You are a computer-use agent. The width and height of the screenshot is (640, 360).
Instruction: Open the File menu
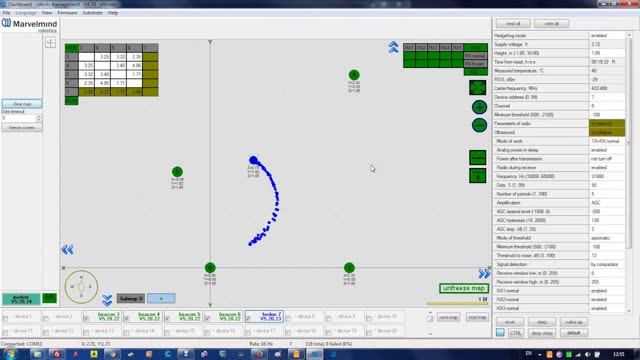(x=6, y=13)
